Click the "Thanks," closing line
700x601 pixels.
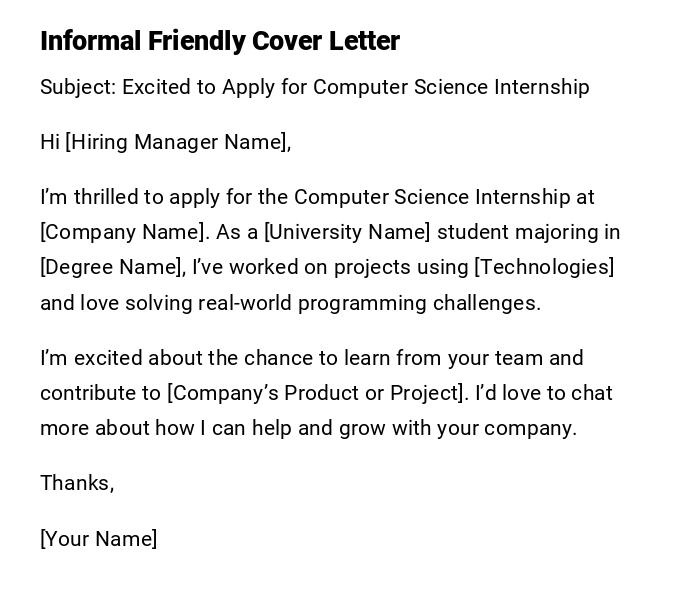77,483
